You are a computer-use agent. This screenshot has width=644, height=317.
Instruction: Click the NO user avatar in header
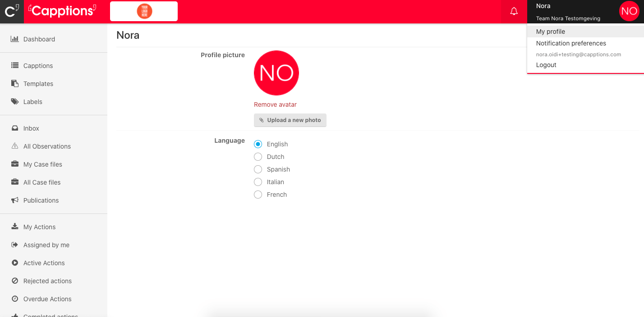(x=629, y=12)
